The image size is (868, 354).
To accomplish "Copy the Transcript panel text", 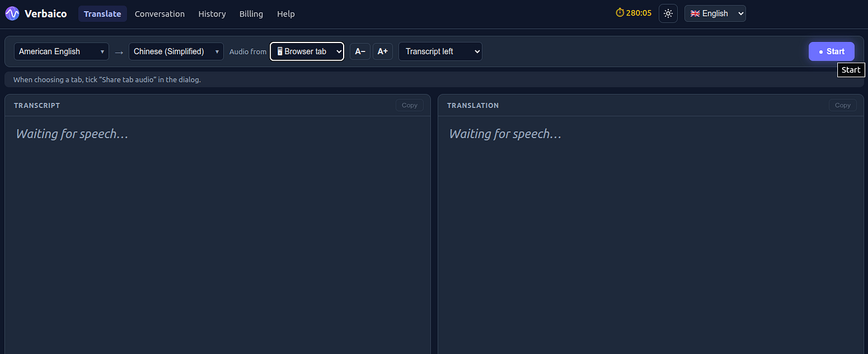I will (x=410, y=105).
